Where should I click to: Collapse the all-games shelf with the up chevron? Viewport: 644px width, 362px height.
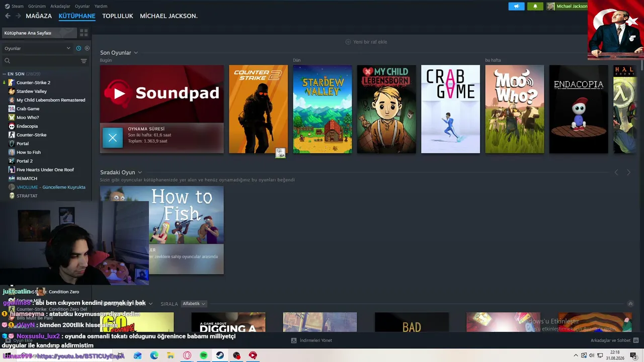tap(630, 304)
